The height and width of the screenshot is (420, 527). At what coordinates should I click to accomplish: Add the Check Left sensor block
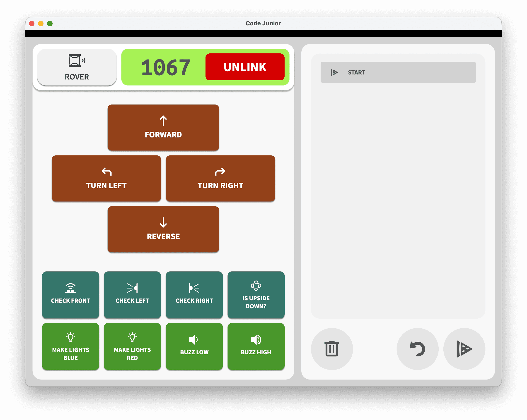tap(132, 294)
